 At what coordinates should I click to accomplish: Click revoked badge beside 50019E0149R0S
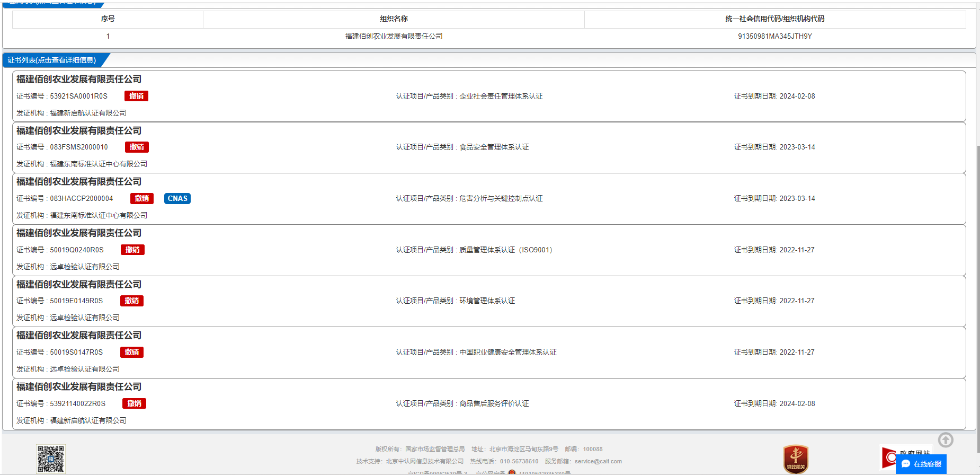[132, 301]
